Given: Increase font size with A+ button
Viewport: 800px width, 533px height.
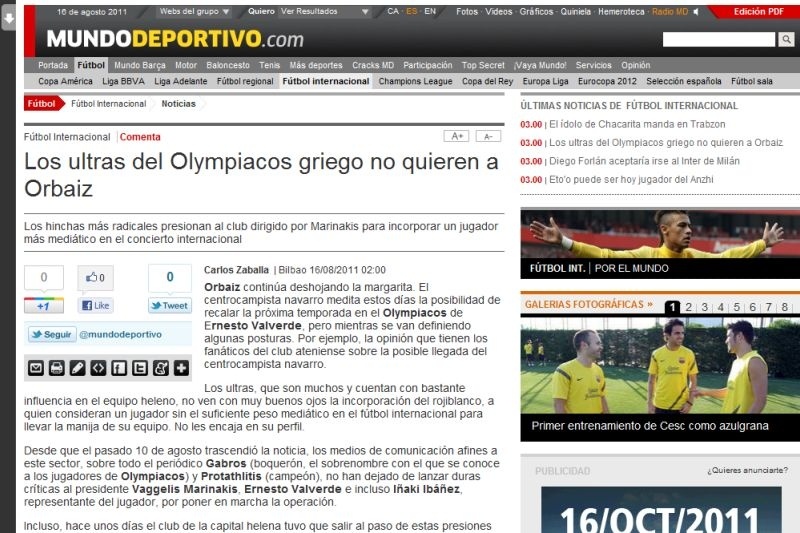Looking at the screenshot, I should coord(457,136).
